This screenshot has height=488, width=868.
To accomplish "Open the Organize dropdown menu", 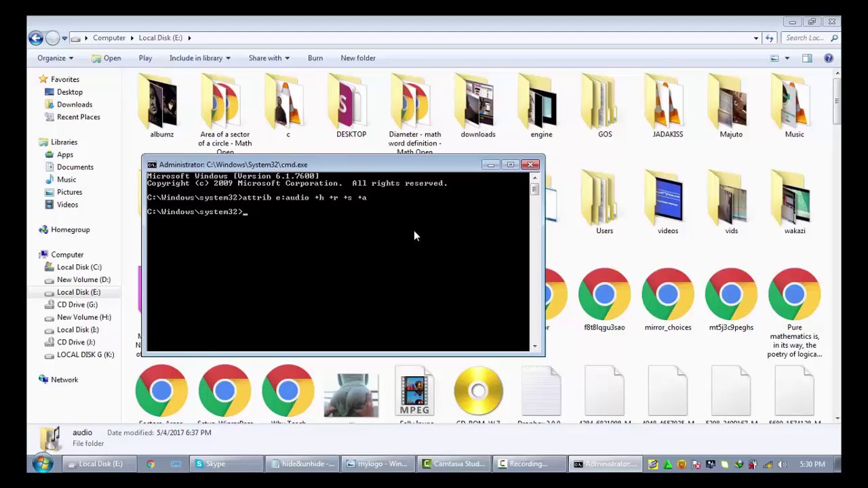I will 55,58.
